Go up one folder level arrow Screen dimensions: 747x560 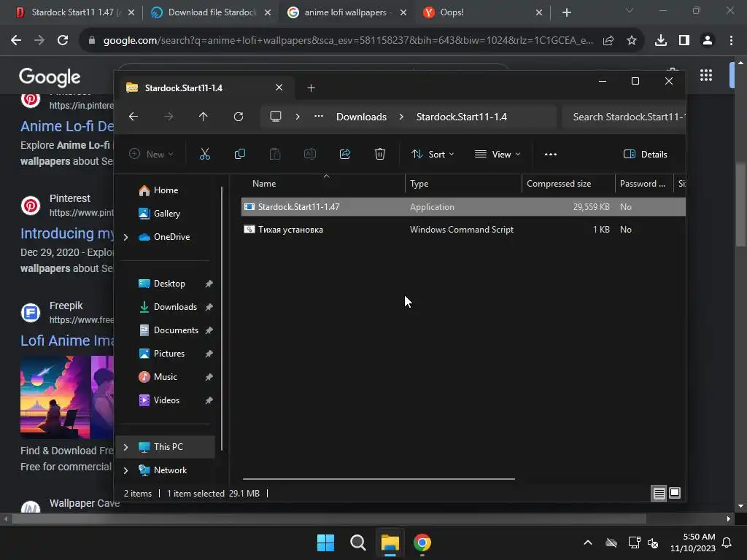[x=204, y=117]
